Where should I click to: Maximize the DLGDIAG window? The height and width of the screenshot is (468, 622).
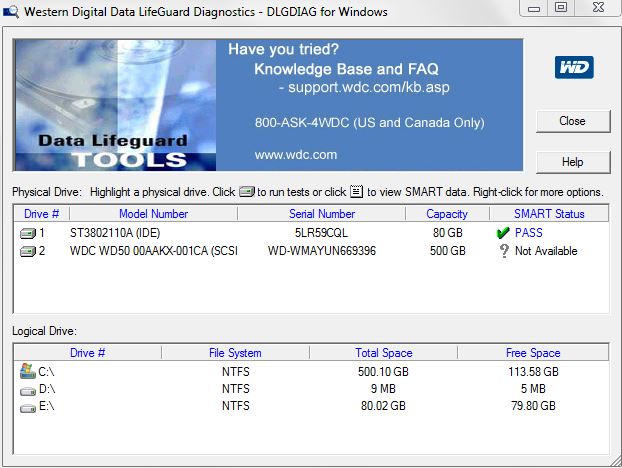click(561, 7)
